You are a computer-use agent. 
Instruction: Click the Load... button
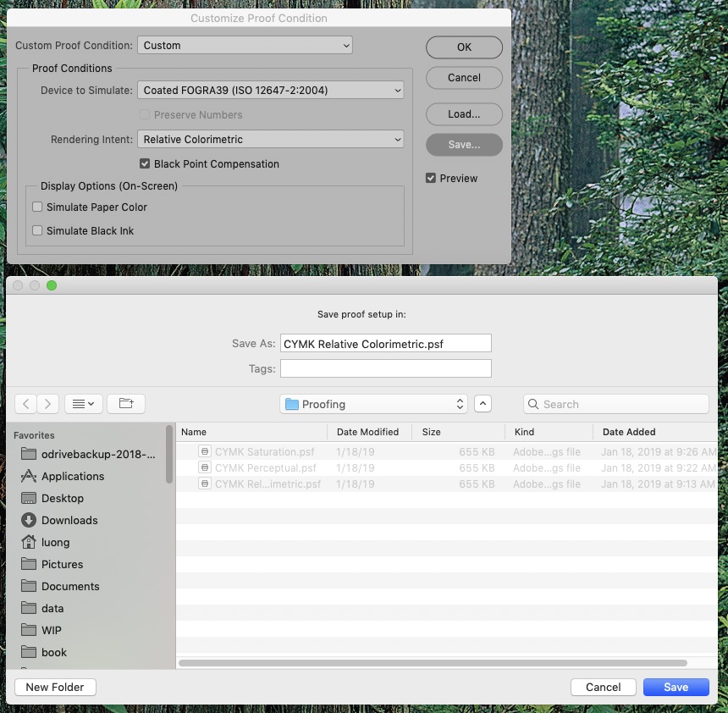coord(464,114)
